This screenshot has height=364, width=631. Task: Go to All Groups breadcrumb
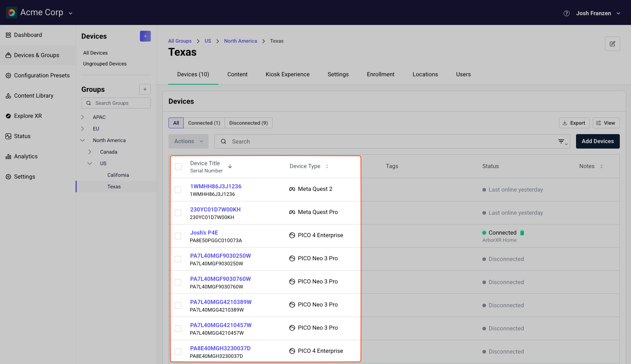pos(180,41)
